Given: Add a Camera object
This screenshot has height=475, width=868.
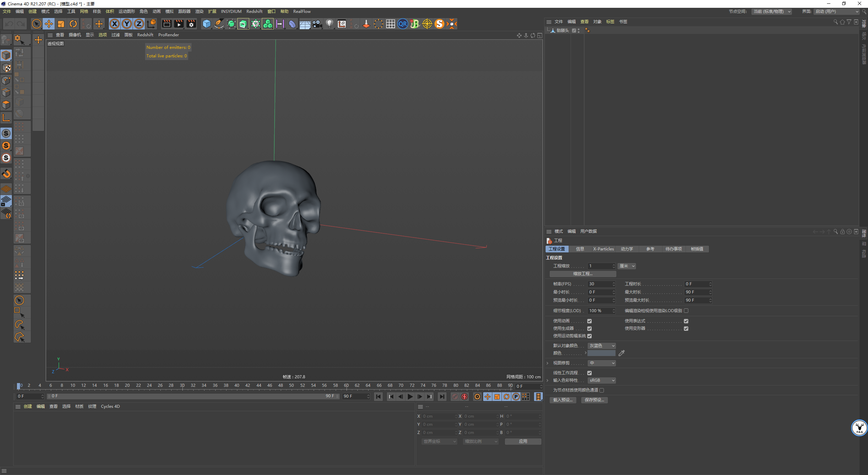Looking at the screenshot, I should 317,24.
